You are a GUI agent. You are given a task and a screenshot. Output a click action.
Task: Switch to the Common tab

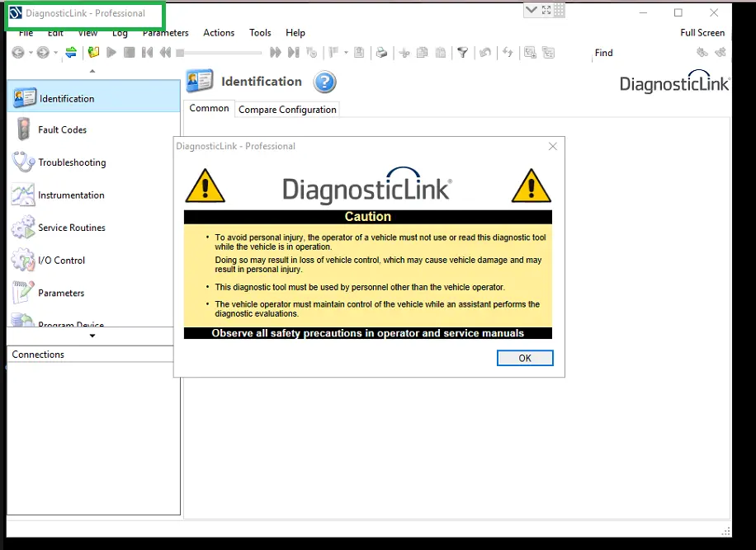pyautogui.click(x=209, y=108)
